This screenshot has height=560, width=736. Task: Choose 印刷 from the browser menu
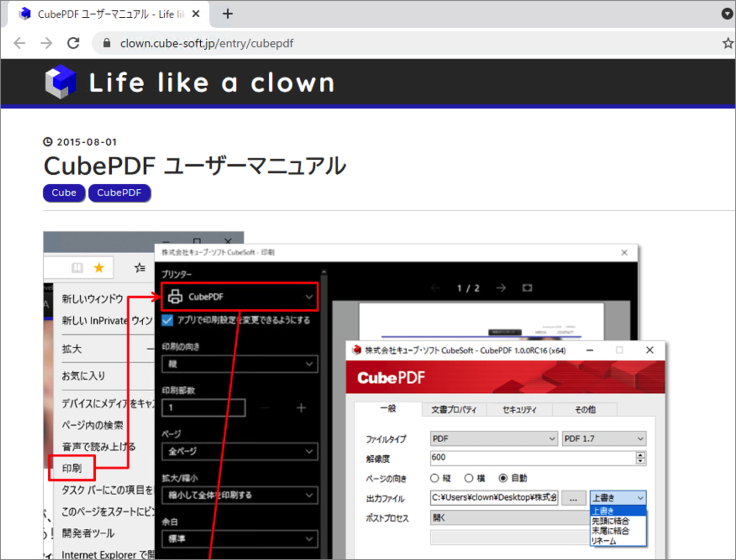point(72,468)
